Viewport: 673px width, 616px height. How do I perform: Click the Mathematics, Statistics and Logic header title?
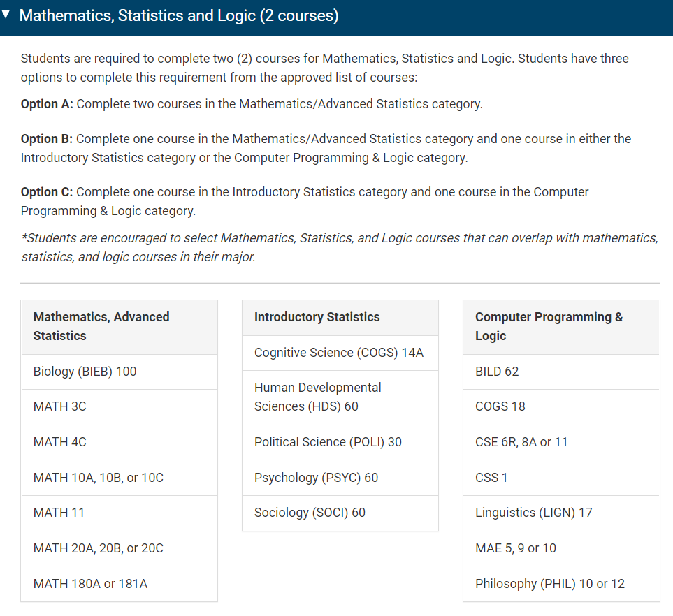pos(178,15)
